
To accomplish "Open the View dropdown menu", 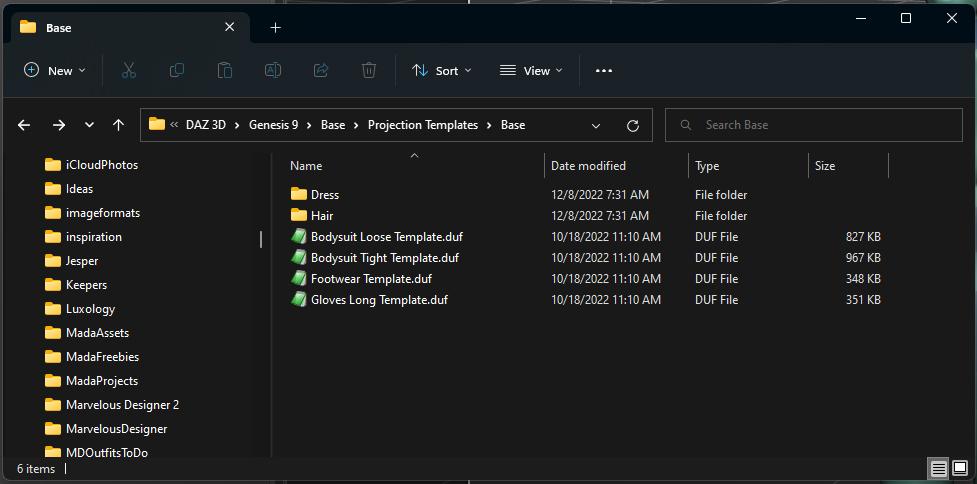I will pos(531,70).
